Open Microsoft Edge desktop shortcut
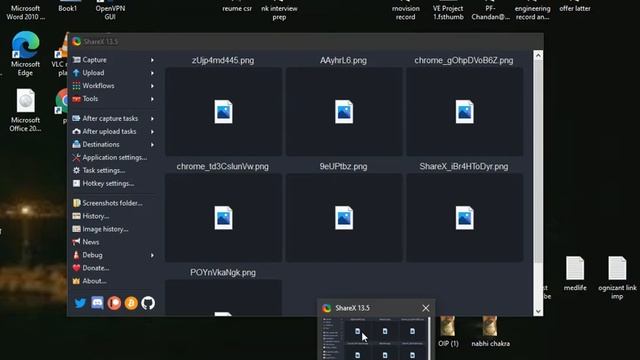Image resolution: width=640 pixels, height=360 pixels. [25, 54]
